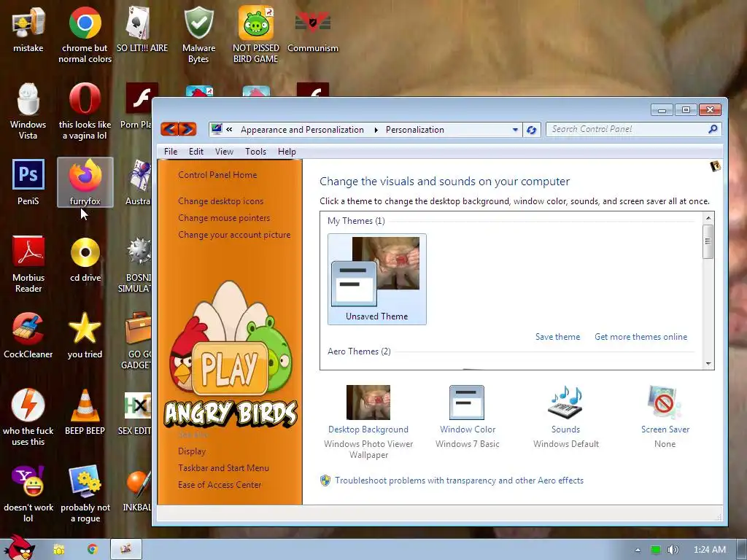Open the Display link in sidebar
Viewport: 747px width, 560px height.
192,451
